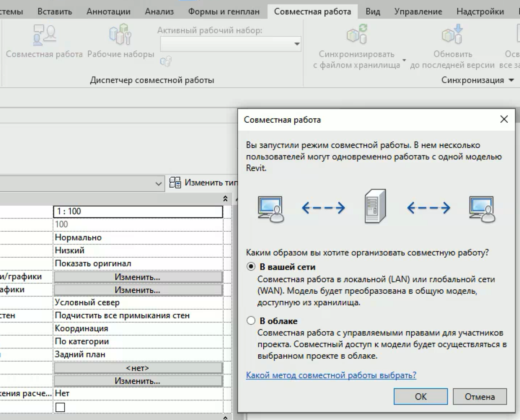
Task: Click the <нет> button in properties
Action: (x=138, y=368)
